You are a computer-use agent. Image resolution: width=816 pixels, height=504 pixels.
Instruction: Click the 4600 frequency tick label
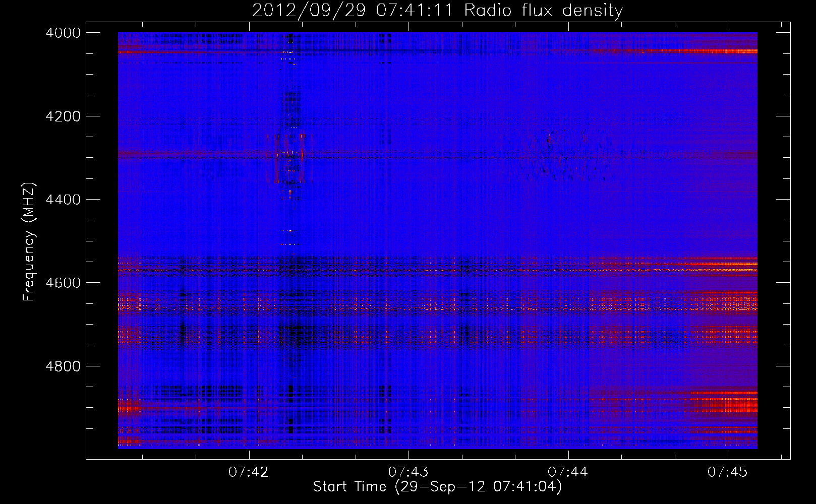pos(63,283)
